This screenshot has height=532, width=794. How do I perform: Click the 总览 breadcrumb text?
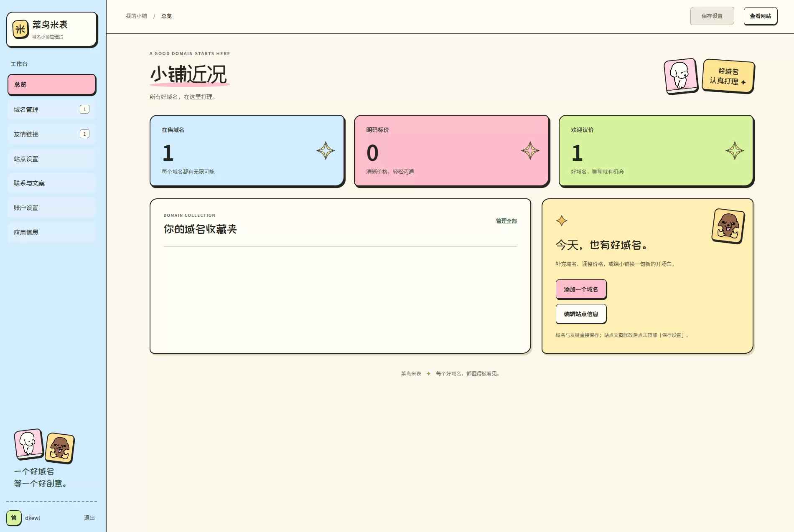pyautogui.click(x=166, y=16)
